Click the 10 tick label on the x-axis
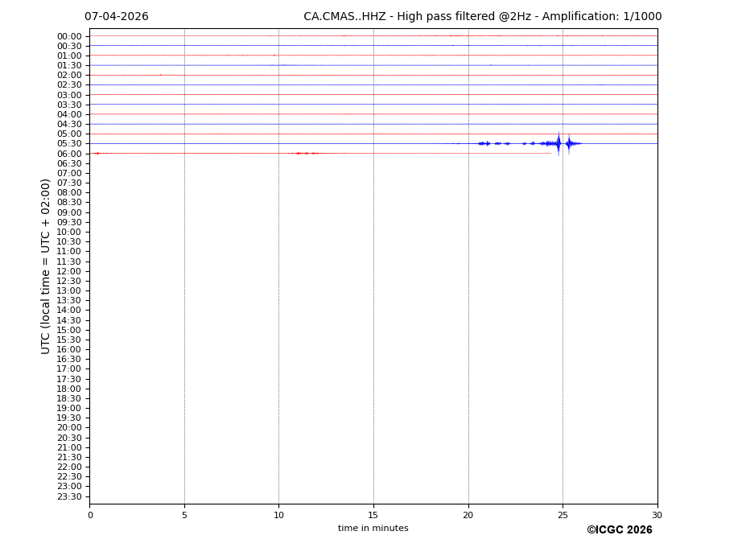The width and height of the screenshot is (746, 560). [x=278, y=515]
